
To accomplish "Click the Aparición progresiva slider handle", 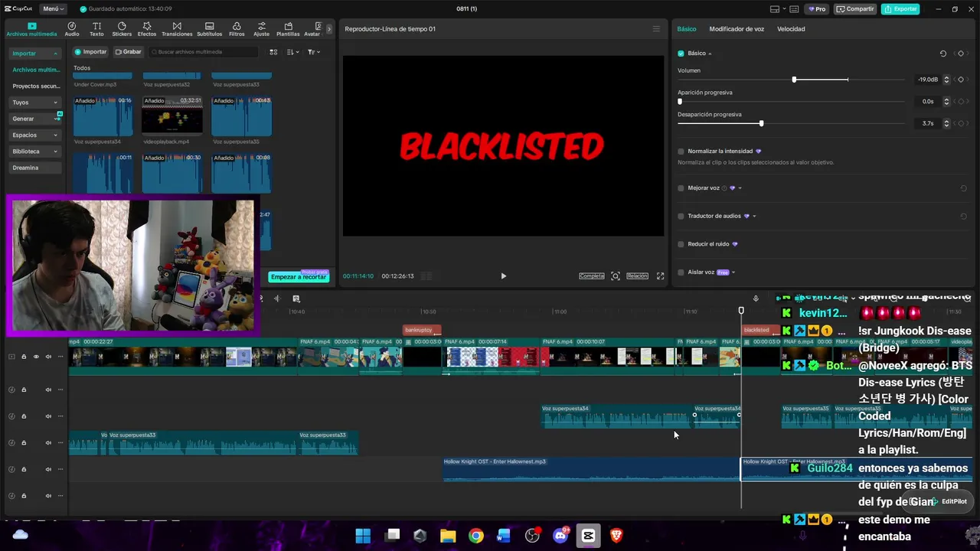I will [x=680, y=101].
